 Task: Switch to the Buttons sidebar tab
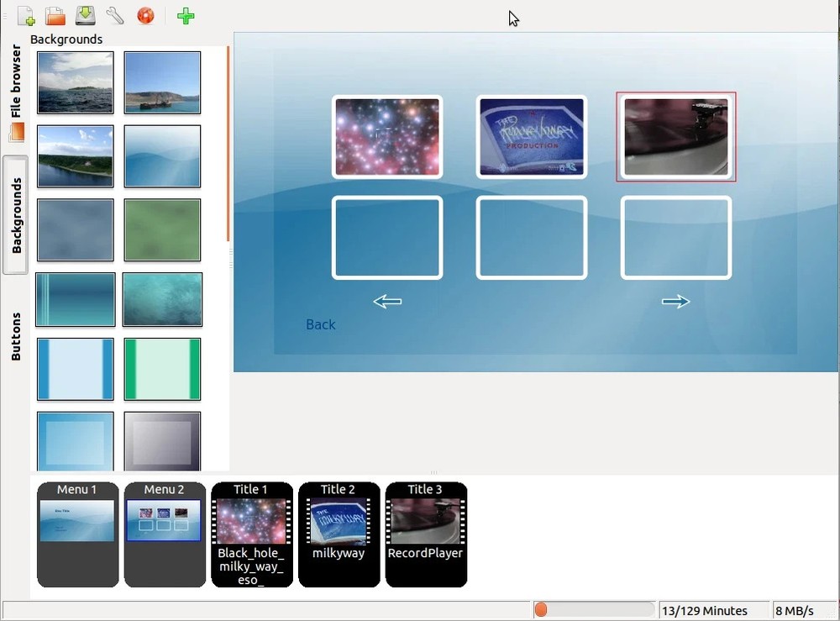[14, 335]
